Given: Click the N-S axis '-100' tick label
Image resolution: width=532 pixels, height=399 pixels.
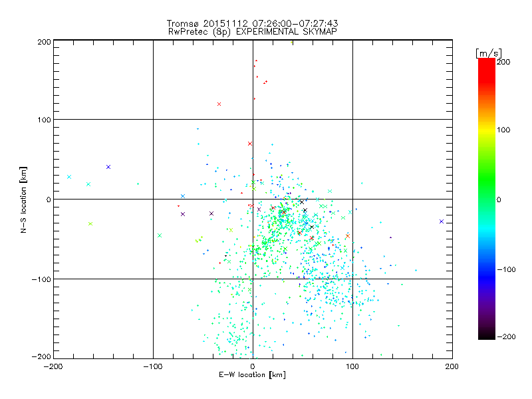Looking at the screenshot, I should 41,279.
